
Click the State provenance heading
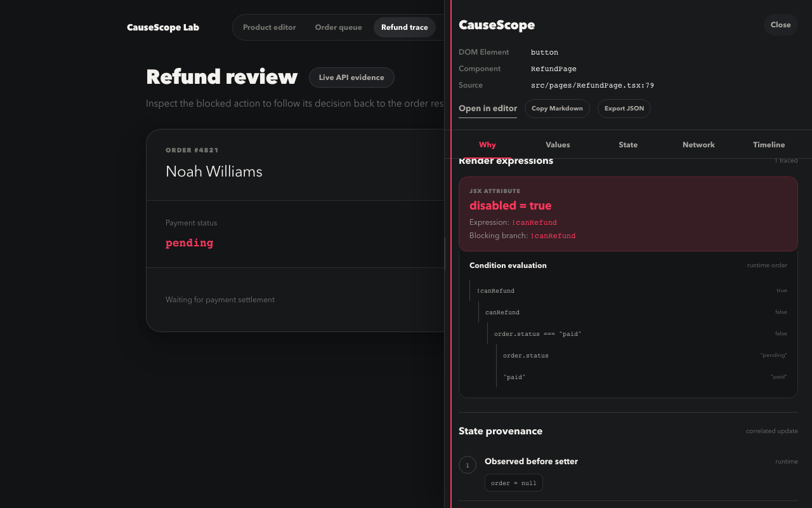pos(501,431)
